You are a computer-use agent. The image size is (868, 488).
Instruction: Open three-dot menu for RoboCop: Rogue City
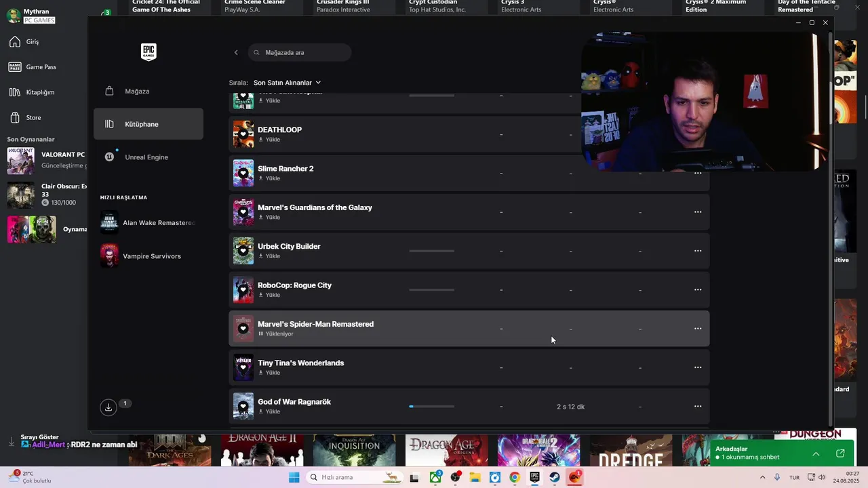click(x=698, y=289)
